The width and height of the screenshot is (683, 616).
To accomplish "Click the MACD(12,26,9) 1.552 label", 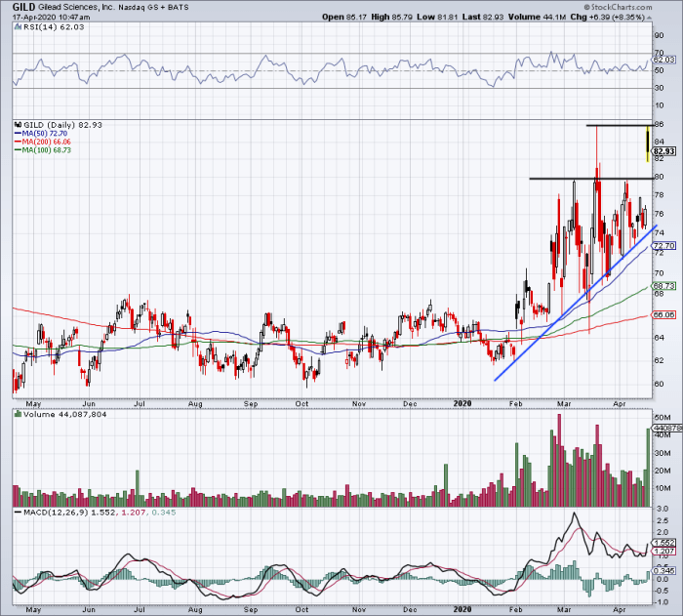I will coord(69,513).
